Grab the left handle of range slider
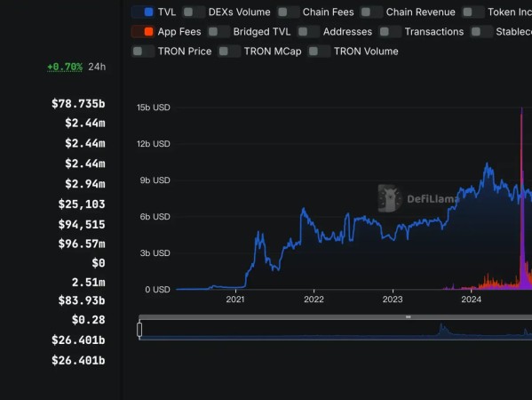 [x=139, y=330]
